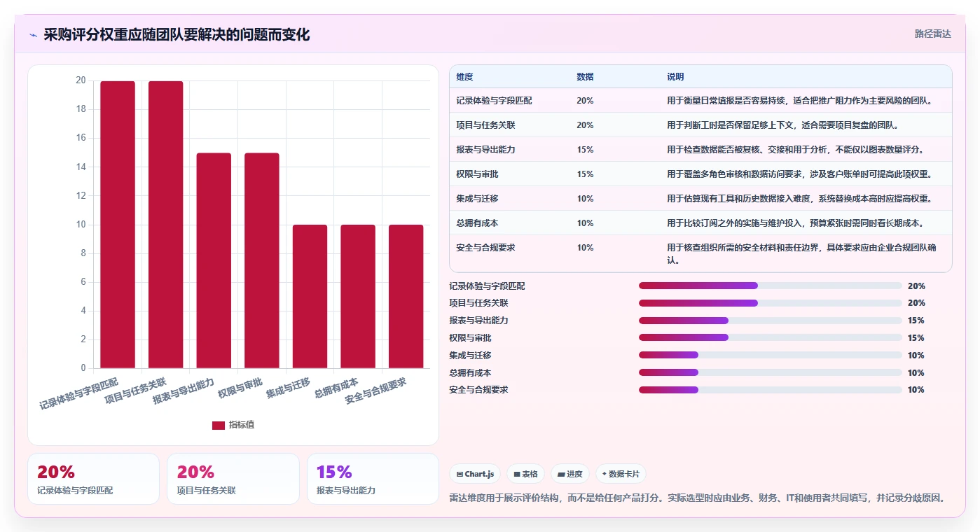Click the title 采购评分权重应随团队要解决的问题而变化
980x532 pixels.
click(x=177, y=34)
